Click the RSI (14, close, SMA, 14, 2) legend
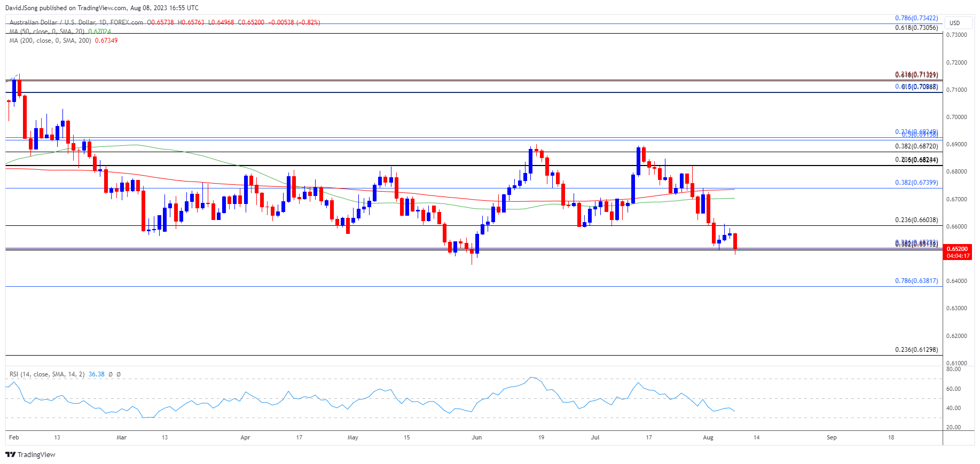The height and width of the screenshot is (464, 980). pyautogui.click(x=47, y=374)
